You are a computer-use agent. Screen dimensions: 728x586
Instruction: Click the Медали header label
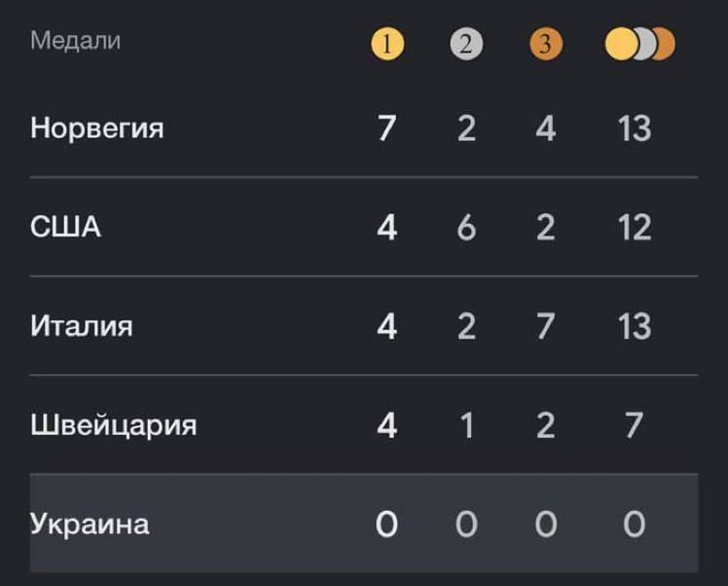(x=76, y=41)
